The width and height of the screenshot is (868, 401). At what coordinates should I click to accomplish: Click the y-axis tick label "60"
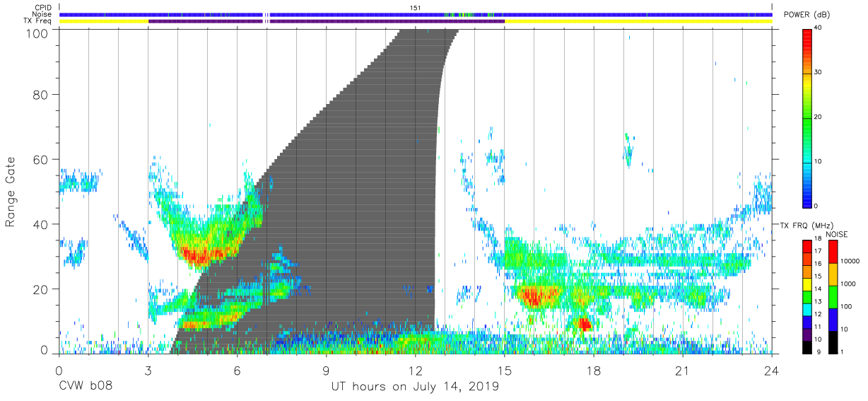click(x=42, y=159)
